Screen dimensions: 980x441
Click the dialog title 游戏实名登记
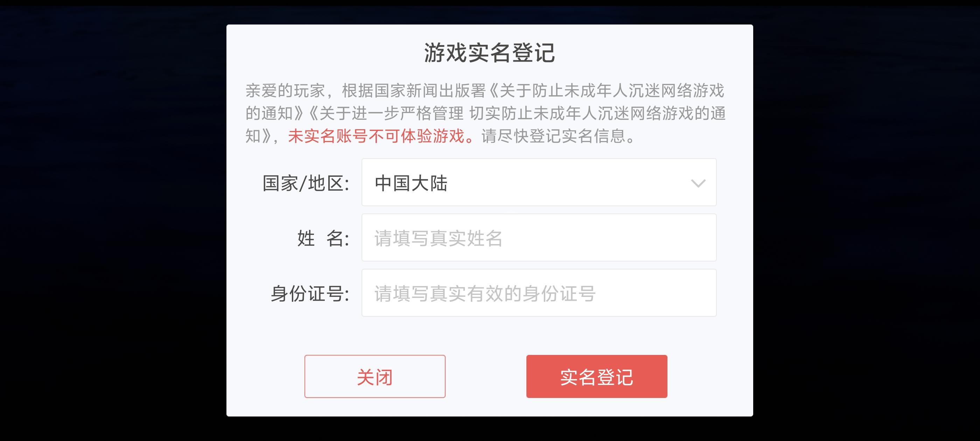point(490,52)
